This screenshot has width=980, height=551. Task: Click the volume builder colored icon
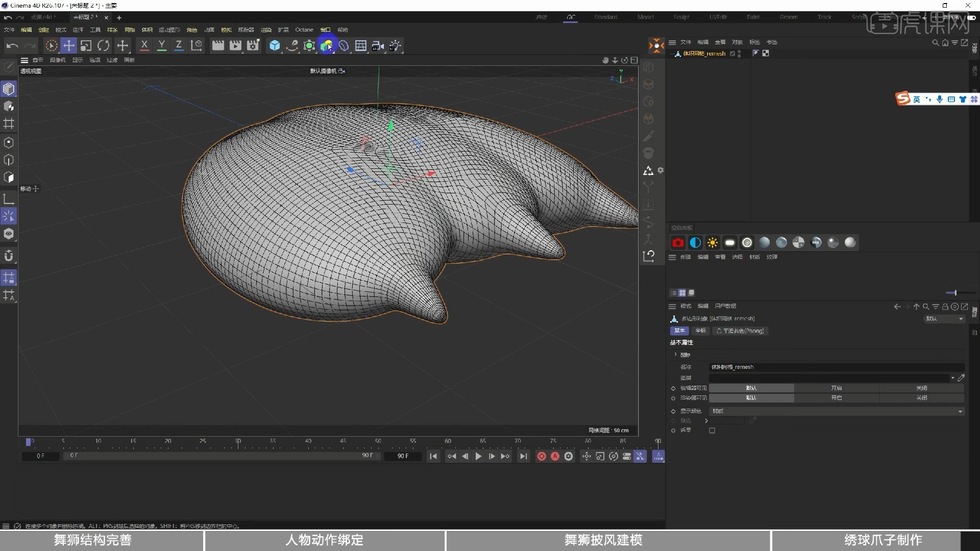[x=327, y=45]
